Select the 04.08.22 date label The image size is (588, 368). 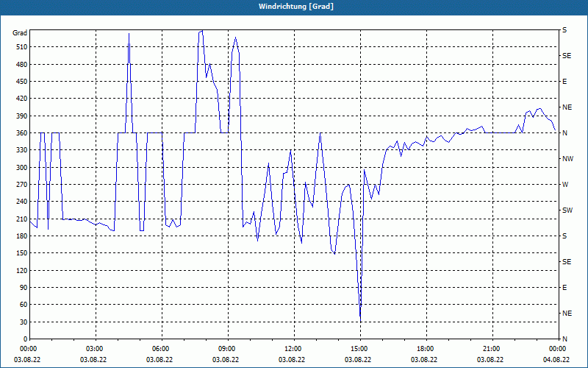click(556, 359)
